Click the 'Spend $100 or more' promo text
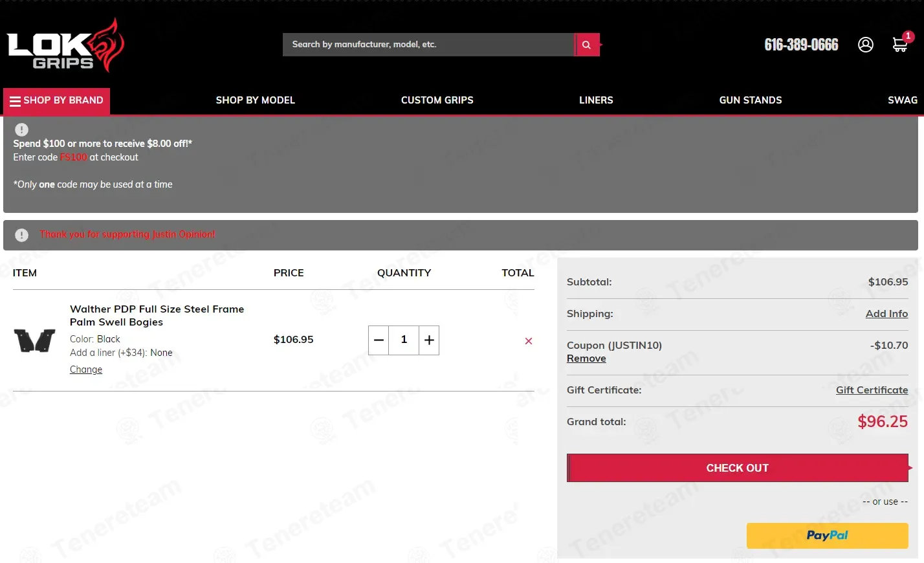924x563 pixels. [x=103, y=144]
